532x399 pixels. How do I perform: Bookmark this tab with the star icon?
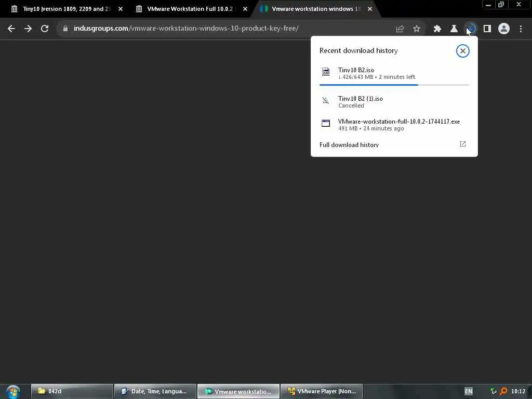(x=417, y=29)
